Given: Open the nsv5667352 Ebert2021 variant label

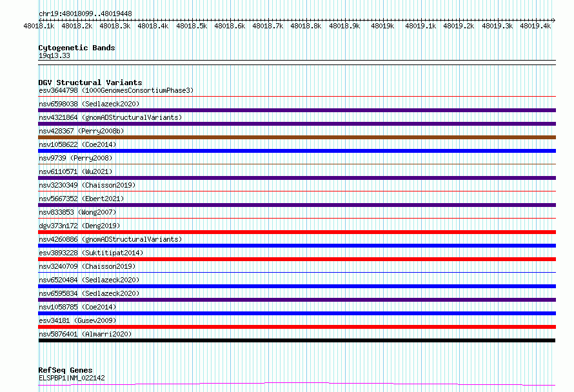Looking at the screenshot, I should coord(81,199).
